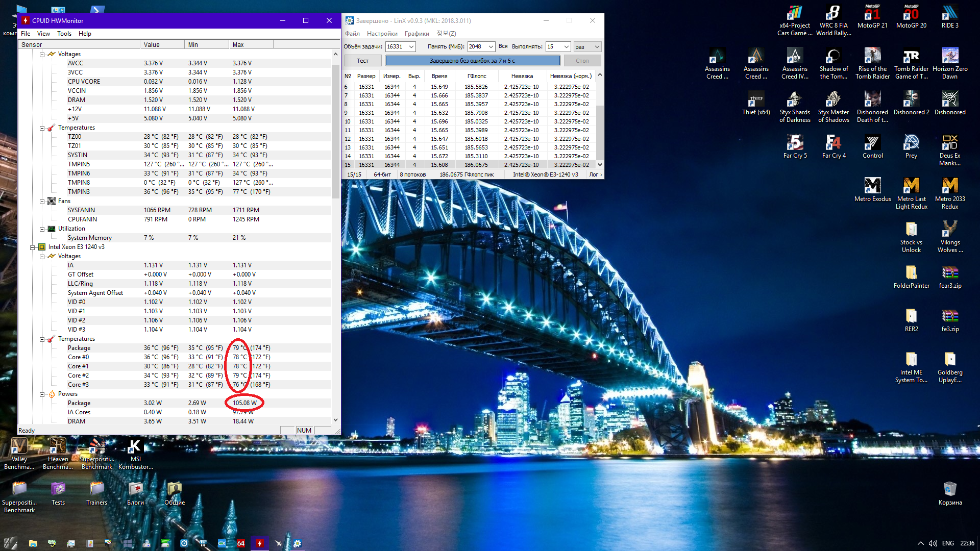
Task: Collapse the Fans tree section
Action: 42,201
